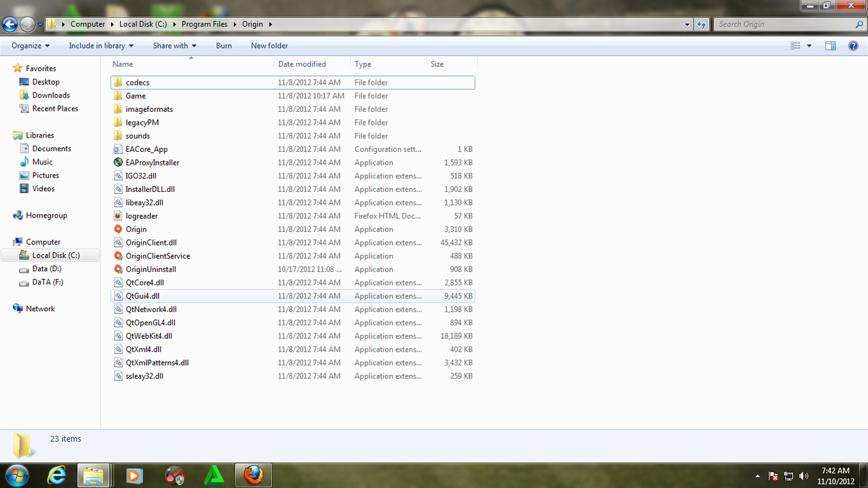Open the Share with dropdown
This screenshot has width=868, height=488.
174,45
